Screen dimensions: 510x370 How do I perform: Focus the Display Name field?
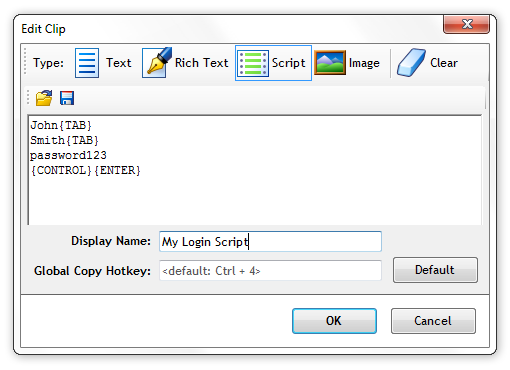click(x=270, y=241)
